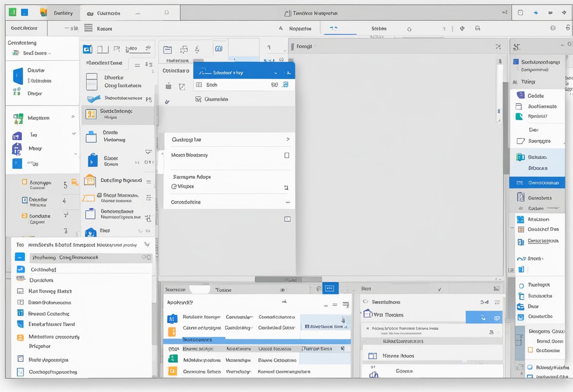The height and width of the screenshot is (392, 573).
Task: Check the empty checkbox in the context menu
Action: click(287, 155)
